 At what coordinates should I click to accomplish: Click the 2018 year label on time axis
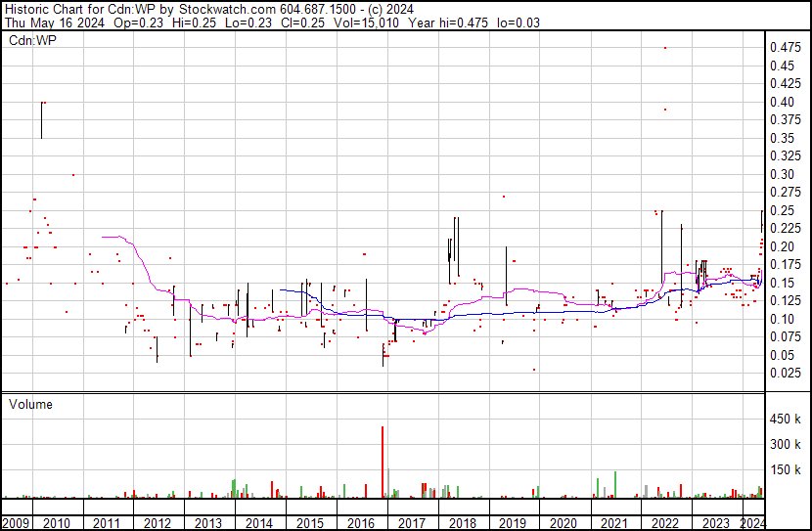tap(462, 523)
